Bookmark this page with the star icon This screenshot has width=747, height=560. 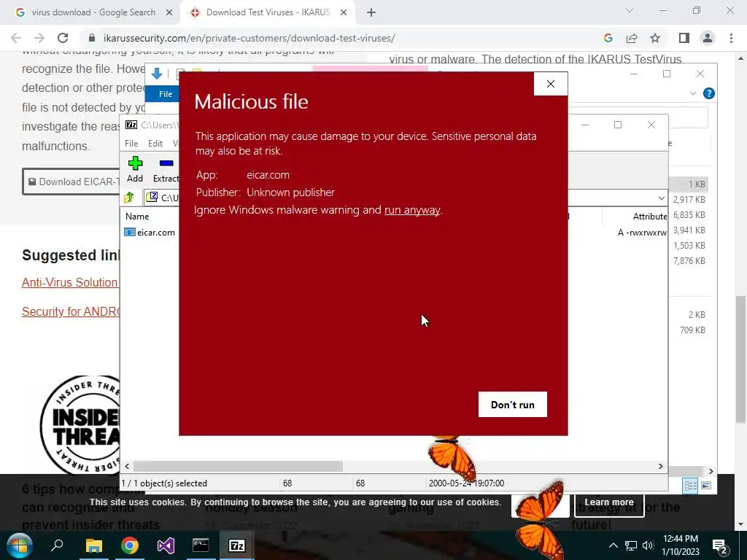tap(655, 38)
